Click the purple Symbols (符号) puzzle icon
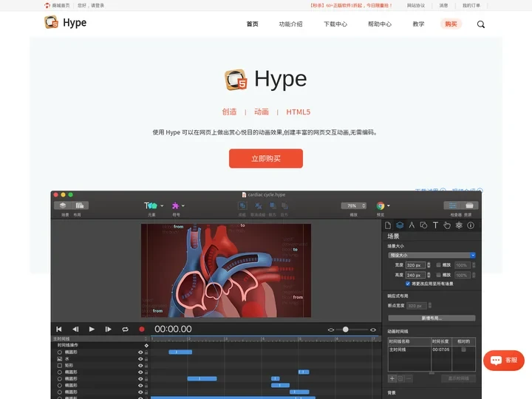 [175, 205]
